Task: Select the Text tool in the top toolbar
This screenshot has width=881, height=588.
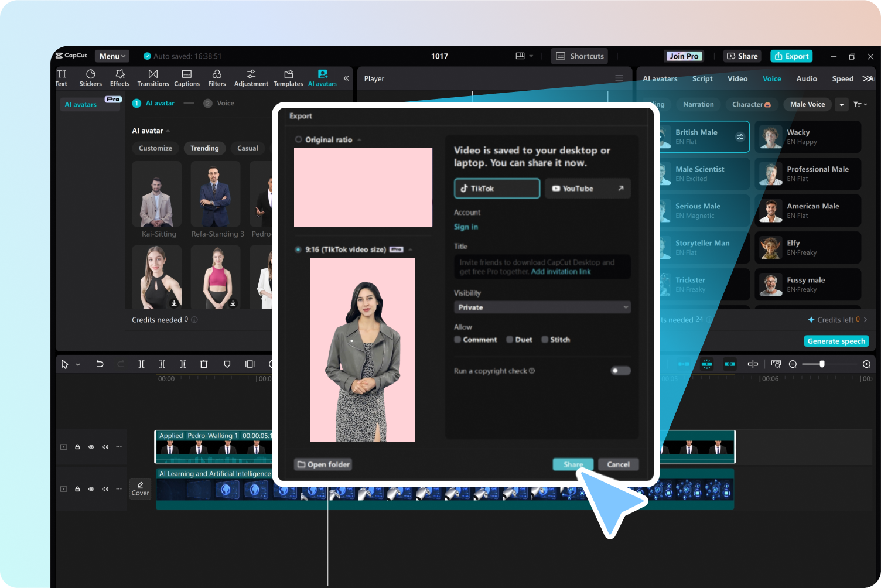Action: 61,77
